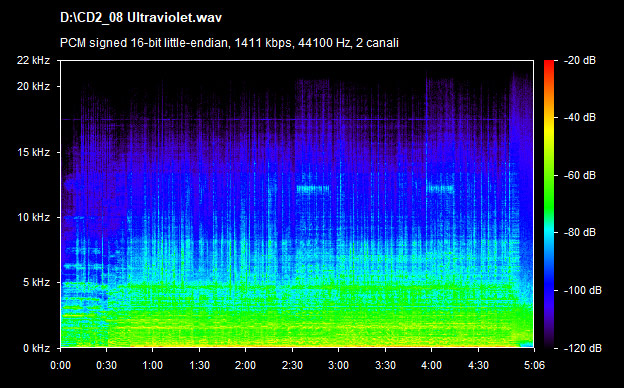The width and height of the screenshot is (624, 388).
Task: Click the 20 kHz frequency axis label
Action: point(33,86)
